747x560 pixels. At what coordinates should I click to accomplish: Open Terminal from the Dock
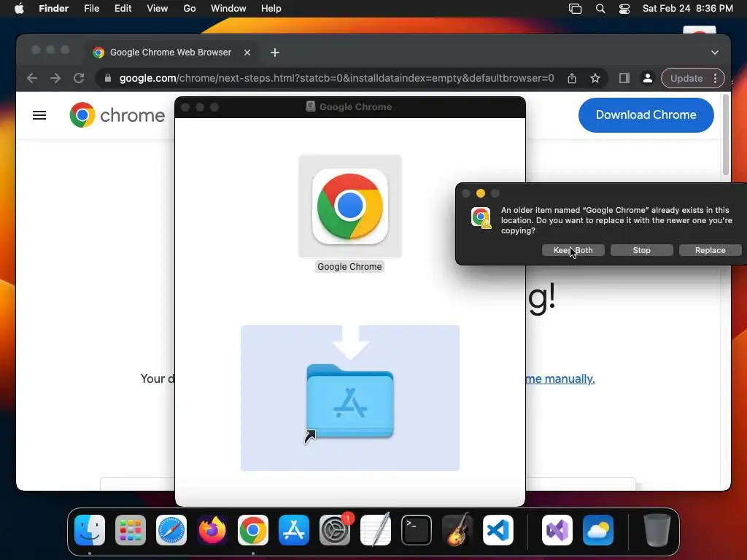tap(417, 530)
